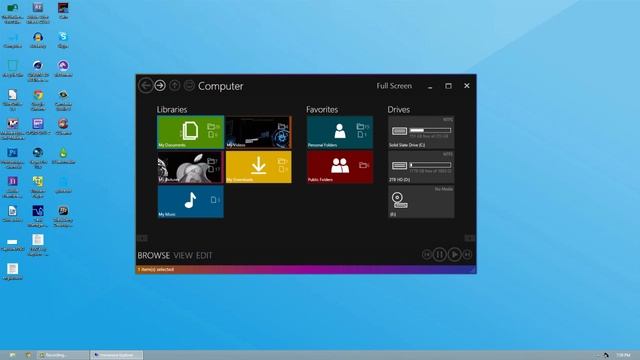Switch to the EDIT tab
This screenshot has height=360, width=640.
pyautogui.click(x=204, y=256)
